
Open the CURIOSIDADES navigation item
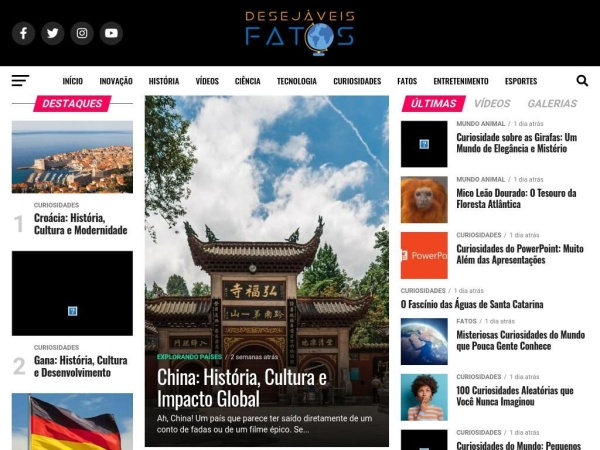tap(357, 81)
